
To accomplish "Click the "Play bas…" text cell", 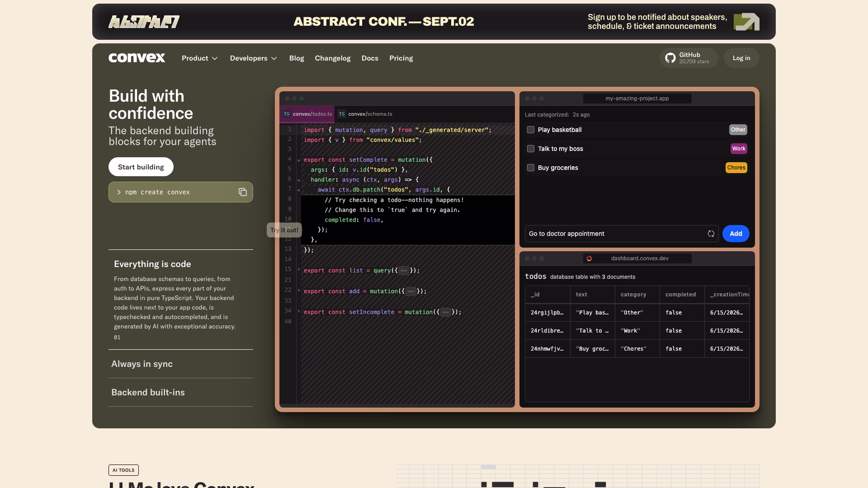I will coord(593,313).
